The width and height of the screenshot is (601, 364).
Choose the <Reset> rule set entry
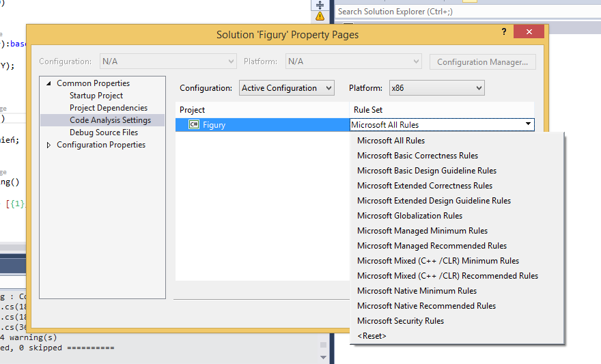coord(372,336)
